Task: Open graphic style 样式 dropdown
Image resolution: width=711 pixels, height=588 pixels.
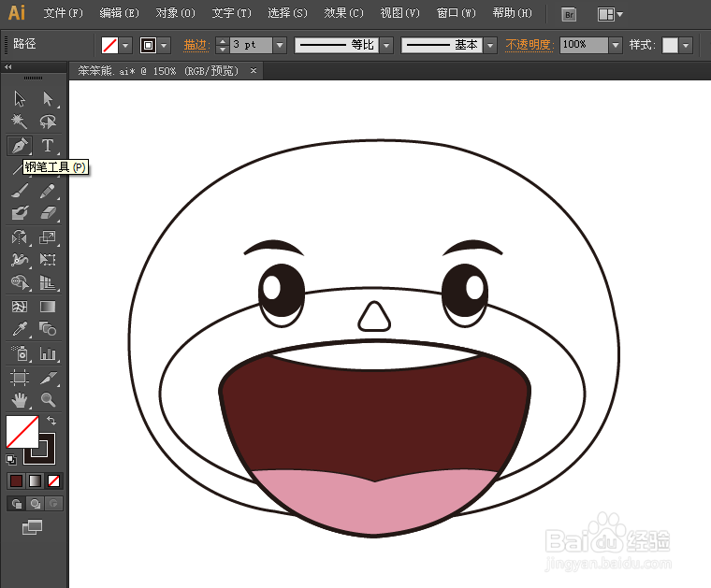Action: coord(686,45)
